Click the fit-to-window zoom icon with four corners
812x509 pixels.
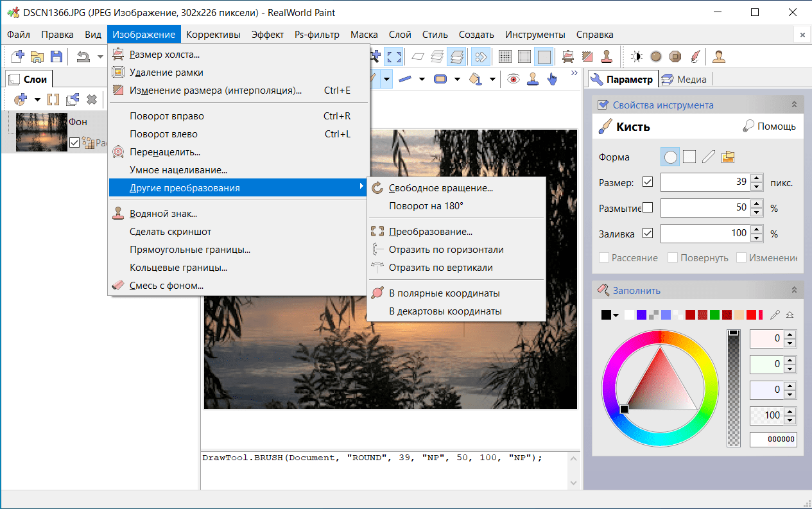click(393, 56)
